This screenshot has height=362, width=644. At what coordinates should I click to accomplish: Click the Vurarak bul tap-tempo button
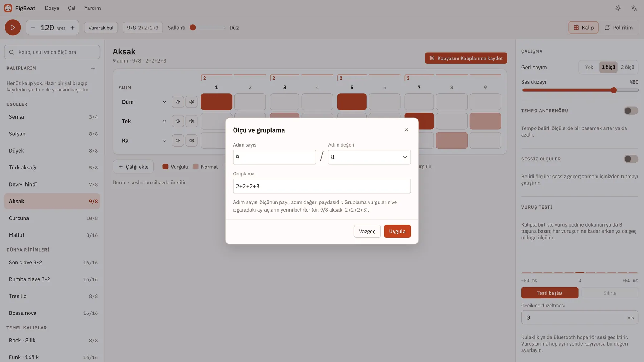click(101, 28)
